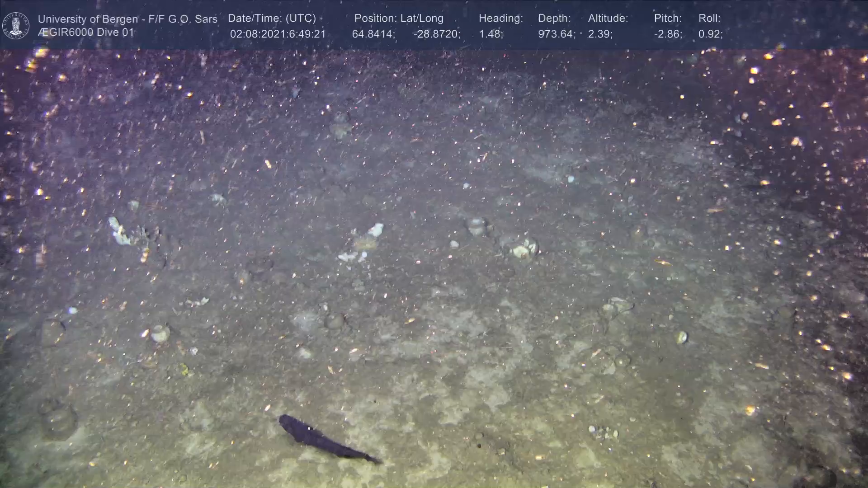Select the altitude value 2.39

pos(600,34)
